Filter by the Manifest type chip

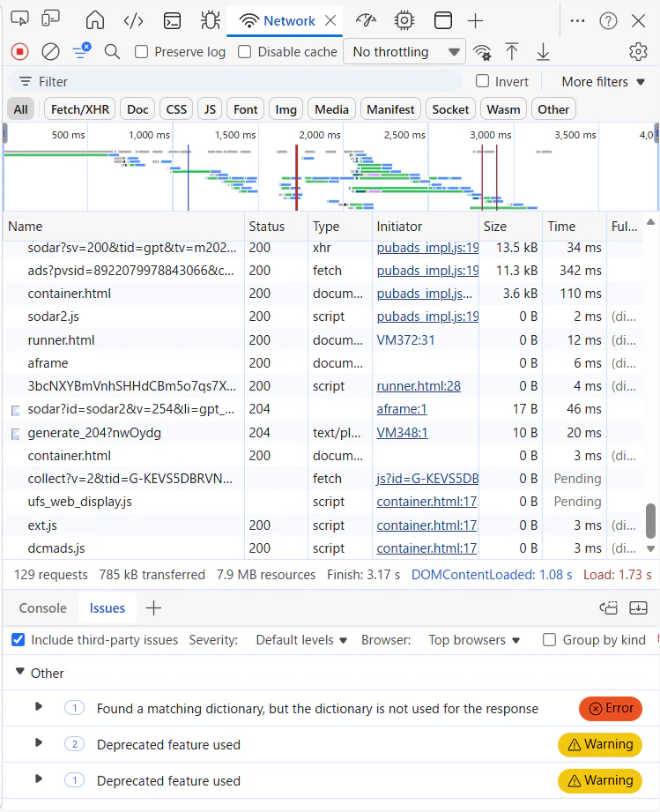[x=391, y=109]
